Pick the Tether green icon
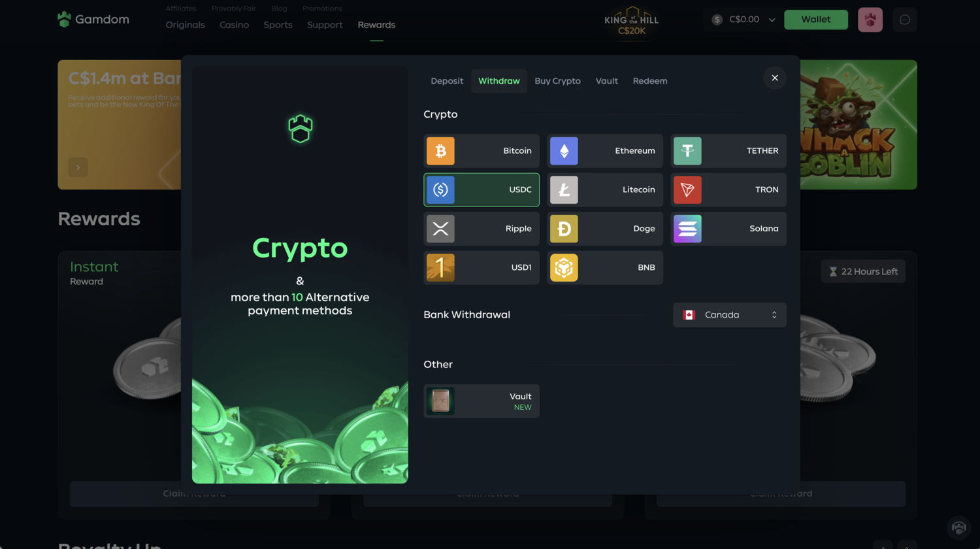 point(687,151)
